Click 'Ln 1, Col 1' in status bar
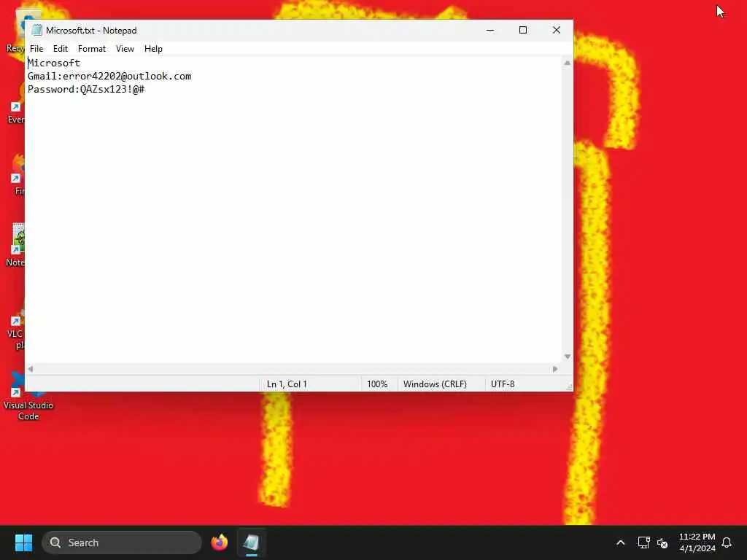 coord(287,384)
